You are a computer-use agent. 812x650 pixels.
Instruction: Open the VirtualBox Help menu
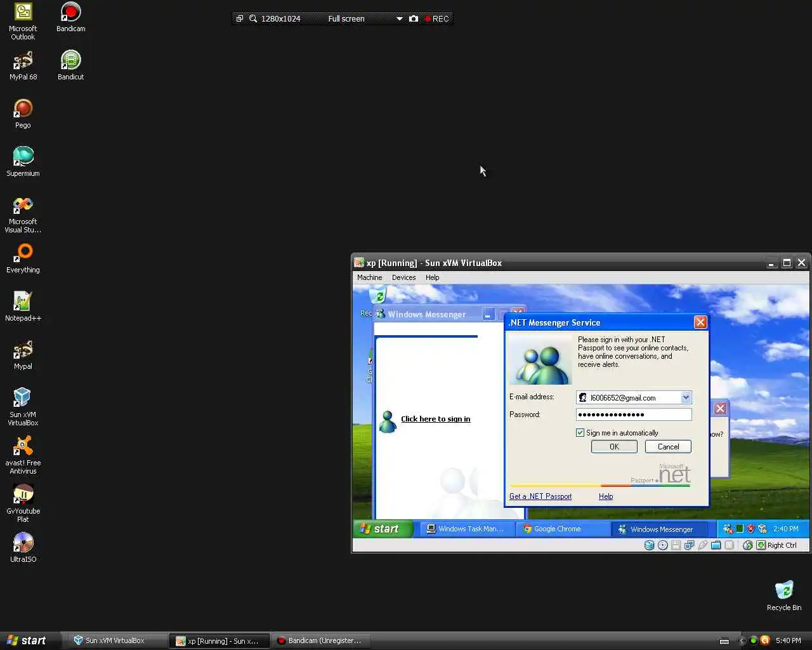tap(433, 277)
